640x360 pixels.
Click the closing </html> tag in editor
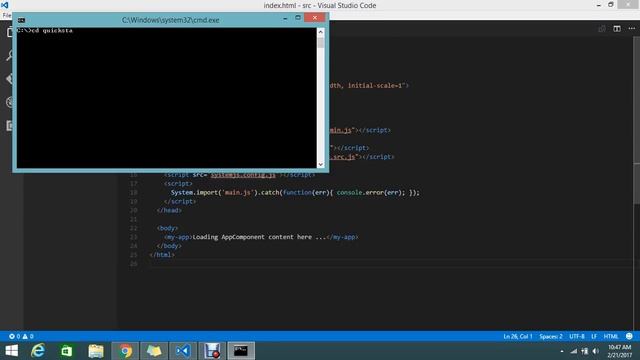coord(162,255)
